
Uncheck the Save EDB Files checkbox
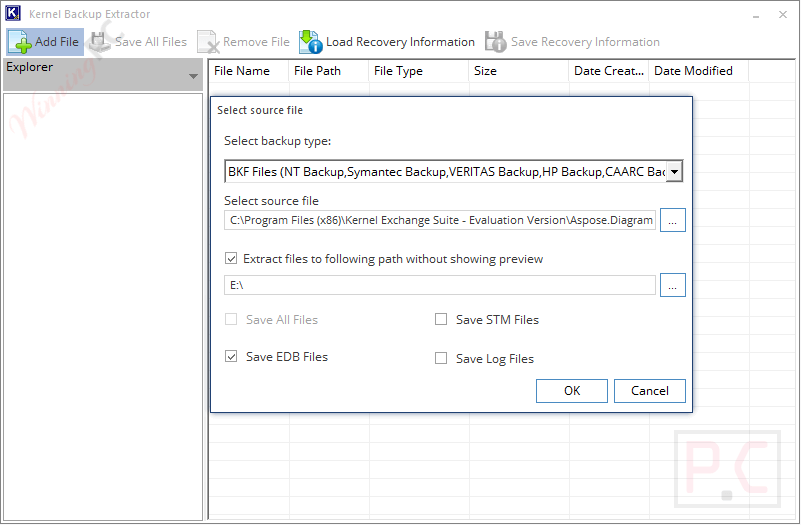click(x=231, y=356)
